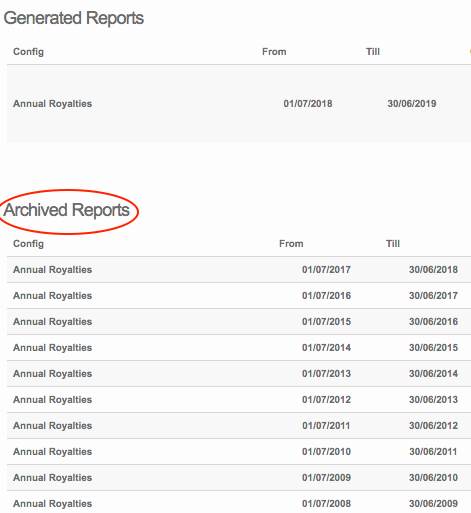Click the 30/06/2019 till date cell
The image size is (471, 513).
click(x=412, y=104)
